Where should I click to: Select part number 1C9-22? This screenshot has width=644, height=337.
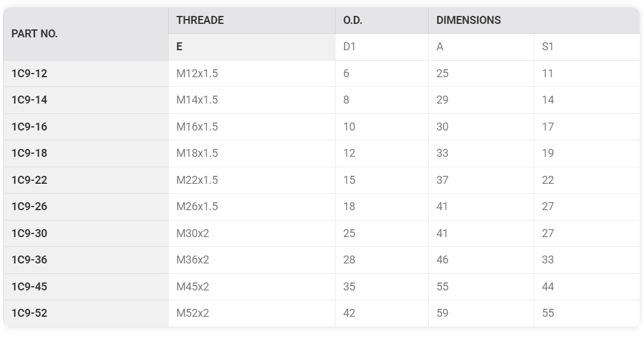click(29, 180)
